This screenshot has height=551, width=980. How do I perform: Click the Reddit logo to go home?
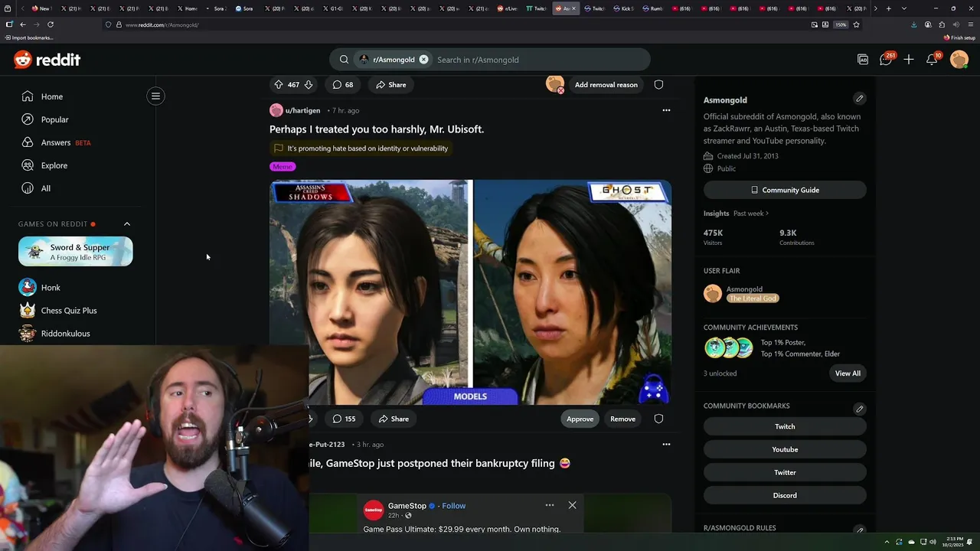coord(47,60)
